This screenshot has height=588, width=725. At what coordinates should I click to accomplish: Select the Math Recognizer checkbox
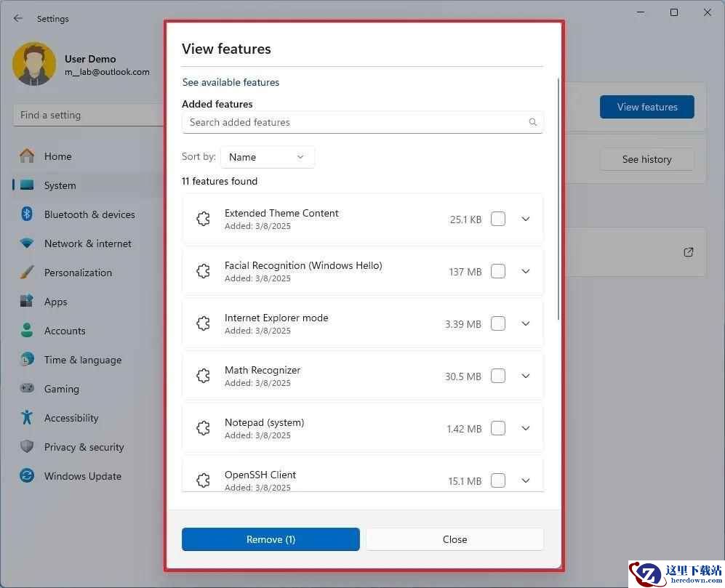(x=498, y=375)
